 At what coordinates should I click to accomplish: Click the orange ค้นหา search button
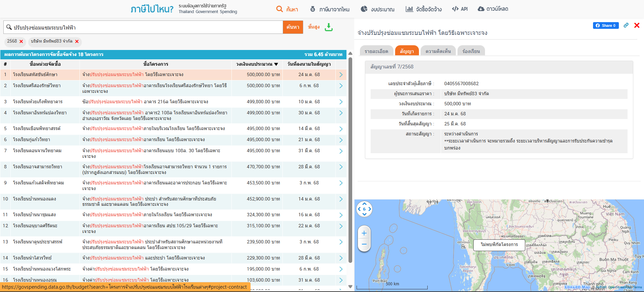pos(293,27)
